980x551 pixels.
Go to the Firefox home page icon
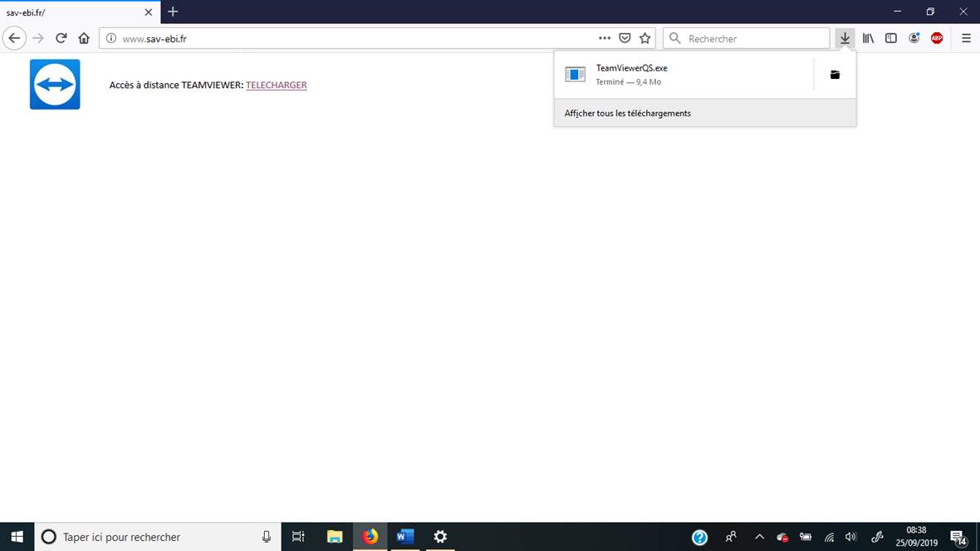point(84,38)
